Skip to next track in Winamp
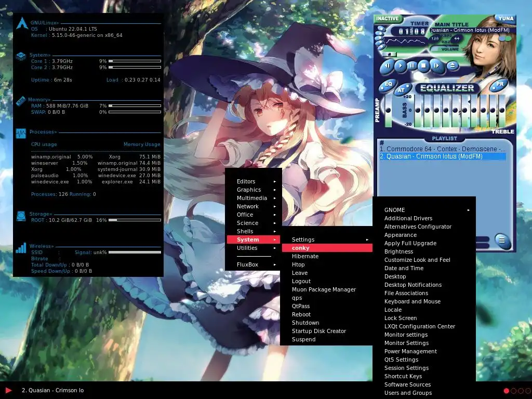 [437, 65]
